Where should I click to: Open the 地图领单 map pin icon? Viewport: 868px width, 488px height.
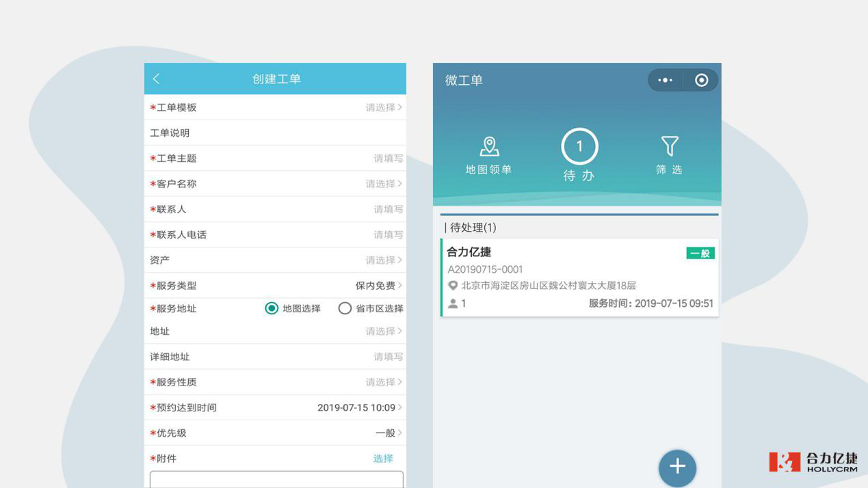click(489, 146)
